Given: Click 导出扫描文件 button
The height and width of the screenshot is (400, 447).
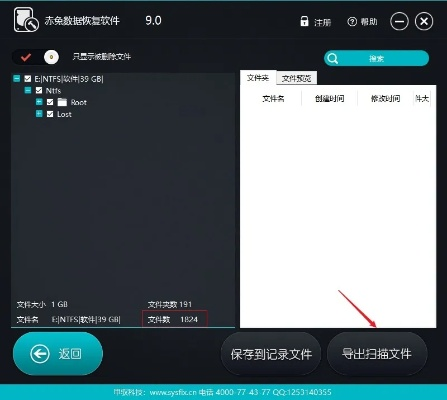Looking at the screenshot, I should [377, 354].
